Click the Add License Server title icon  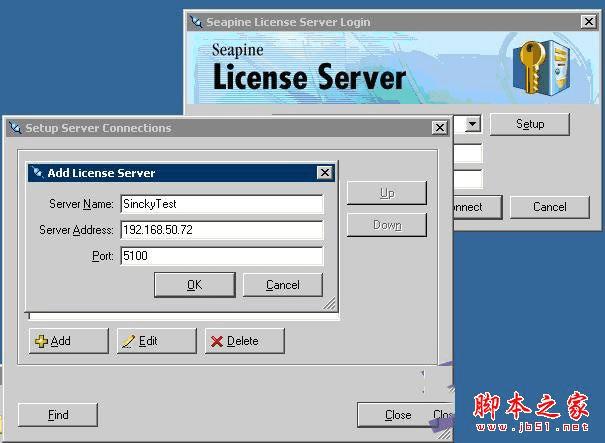tap(37, 172)
